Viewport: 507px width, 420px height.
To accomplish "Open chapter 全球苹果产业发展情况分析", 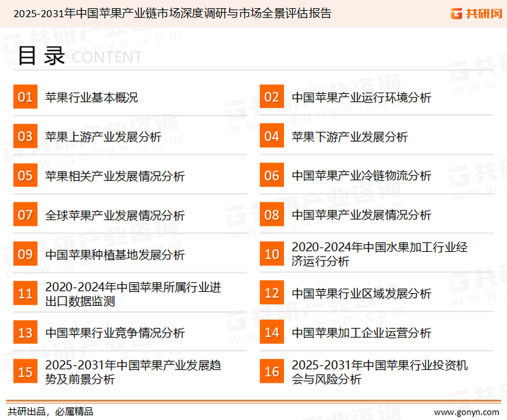I will coord(115,215).
